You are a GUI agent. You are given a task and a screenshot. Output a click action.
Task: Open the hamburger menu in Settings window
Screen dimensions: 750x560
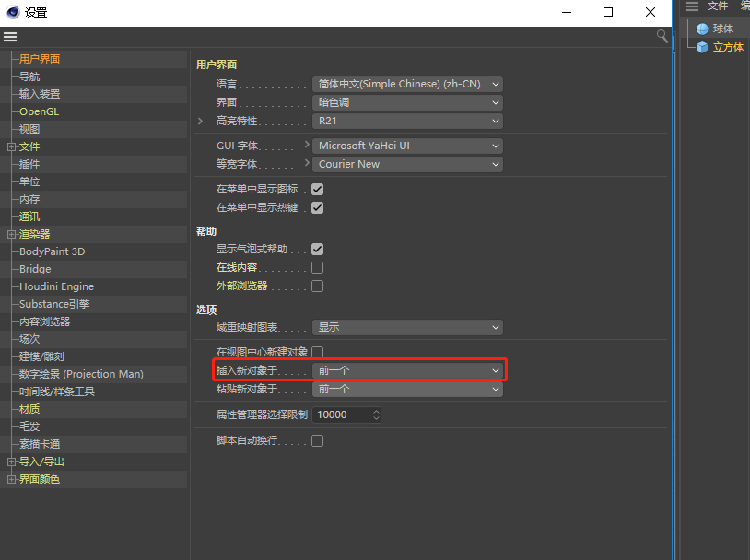point(10,37)
